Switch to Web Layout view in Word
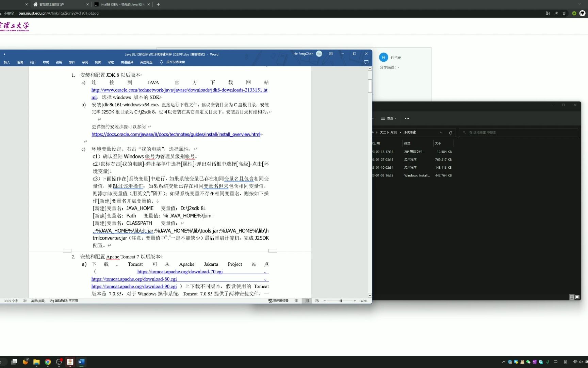Image resolution: width=588 pixels, height=368 pixels. click(317, 301)
